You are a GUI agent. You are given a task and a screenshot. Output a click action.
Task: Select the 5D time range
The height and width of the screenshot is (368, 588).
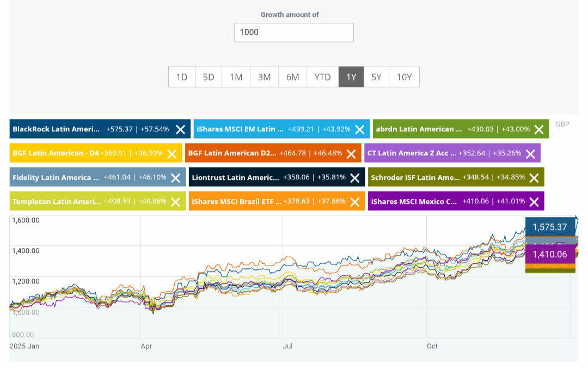click(209, 77)
